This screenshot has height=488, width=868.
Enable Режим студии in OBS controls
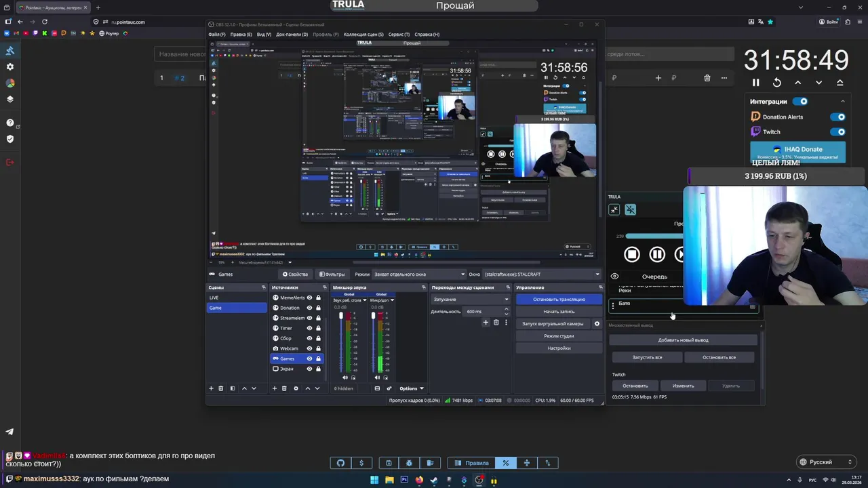(x=559, y=336)
